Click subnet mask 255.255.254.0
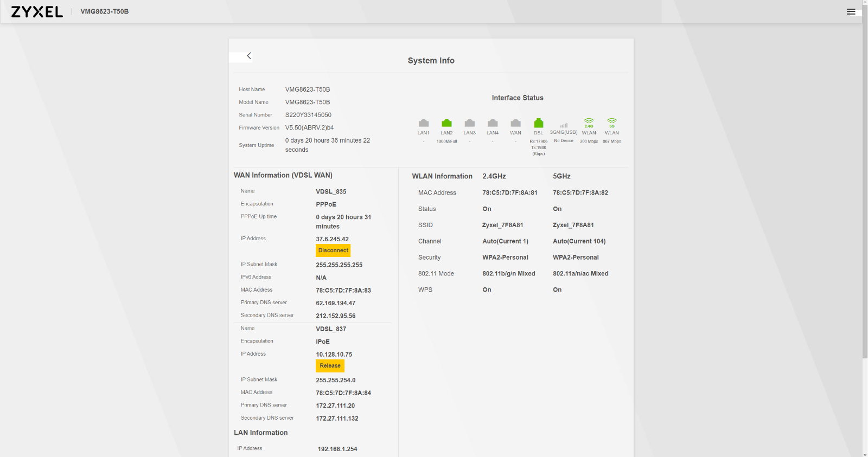Image resolution: width=868 pixels, height=457 pixels. coord(336,381)
